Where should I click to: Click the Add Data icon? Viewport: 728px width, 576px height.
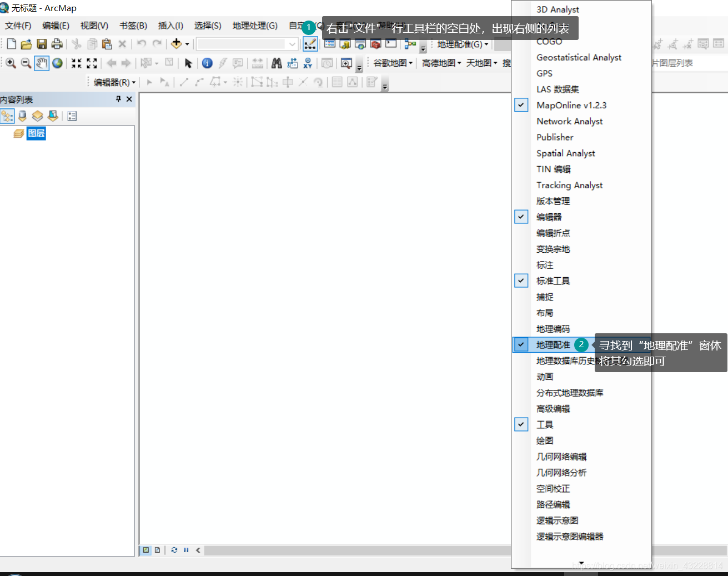coord(176,44)
